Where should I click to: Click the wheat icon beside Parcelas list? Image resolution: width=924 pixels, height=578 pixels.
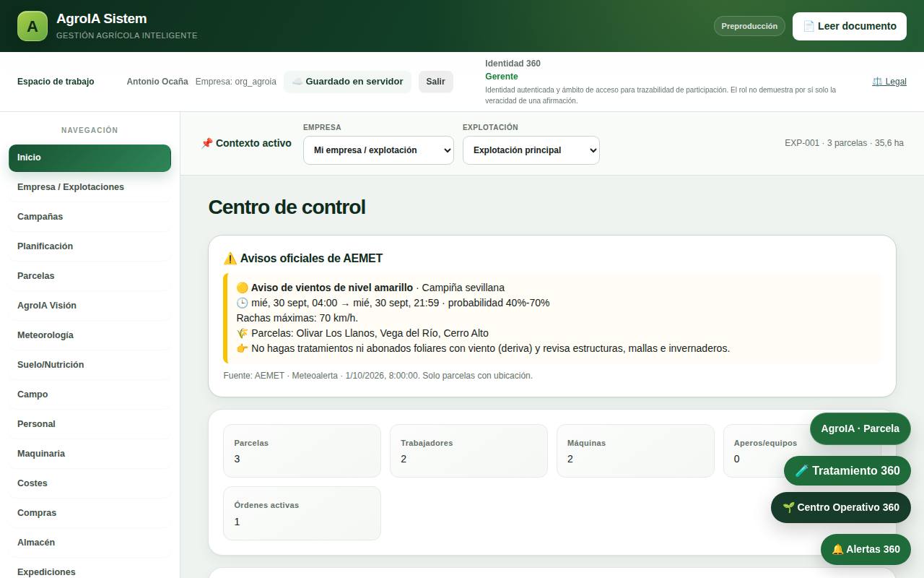click(x=242, y=333)
